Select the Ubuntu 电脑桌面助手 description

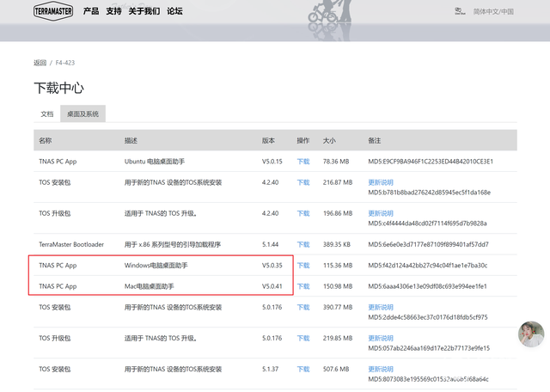(x=155, y=162)
